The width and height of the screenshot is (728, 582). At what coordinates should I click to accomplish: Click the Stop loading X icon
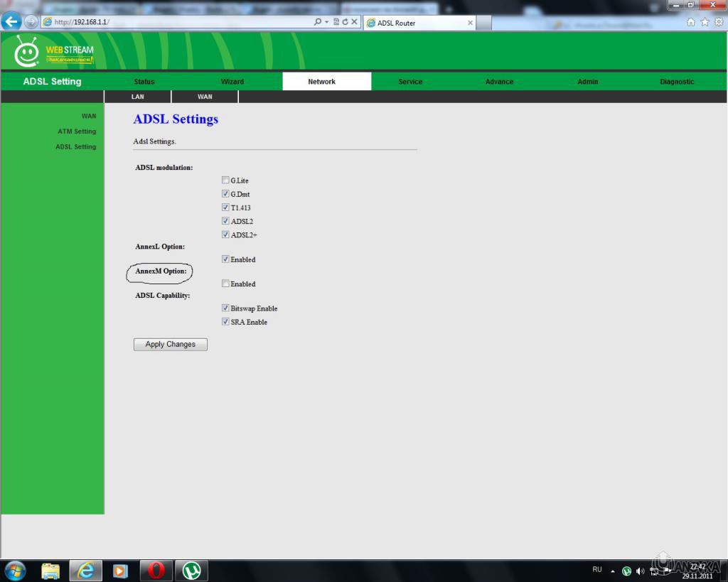coord(355,22)
